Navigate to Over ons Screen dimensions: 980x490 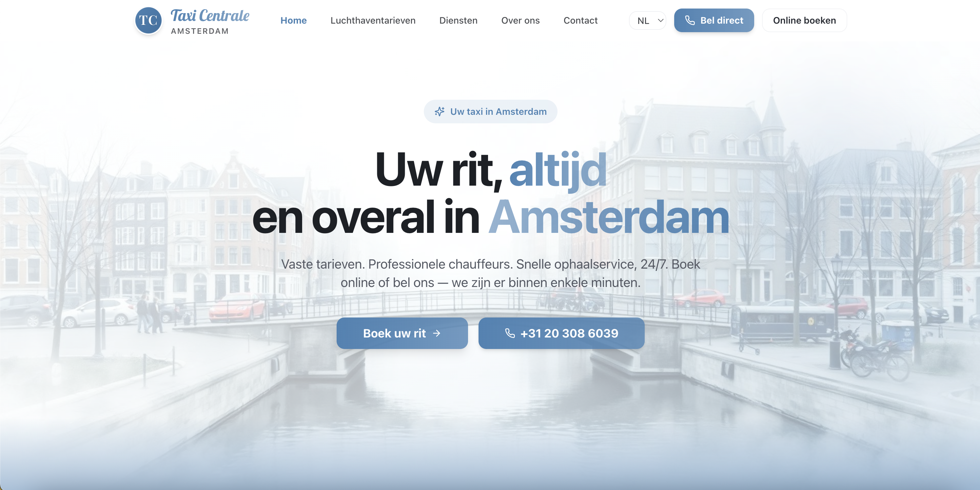tap(520, 21)
